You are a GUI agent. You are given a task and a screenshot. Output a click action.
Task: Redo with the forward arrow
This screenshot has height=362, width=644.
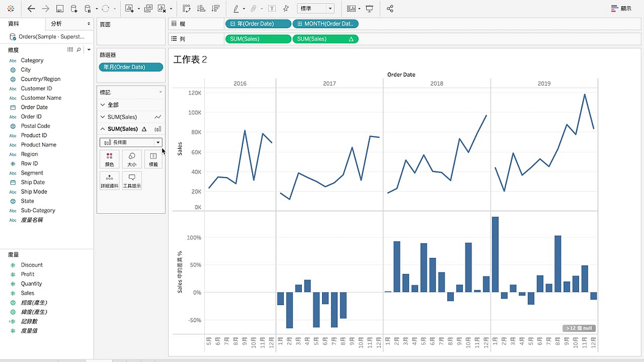click(45, 9)
